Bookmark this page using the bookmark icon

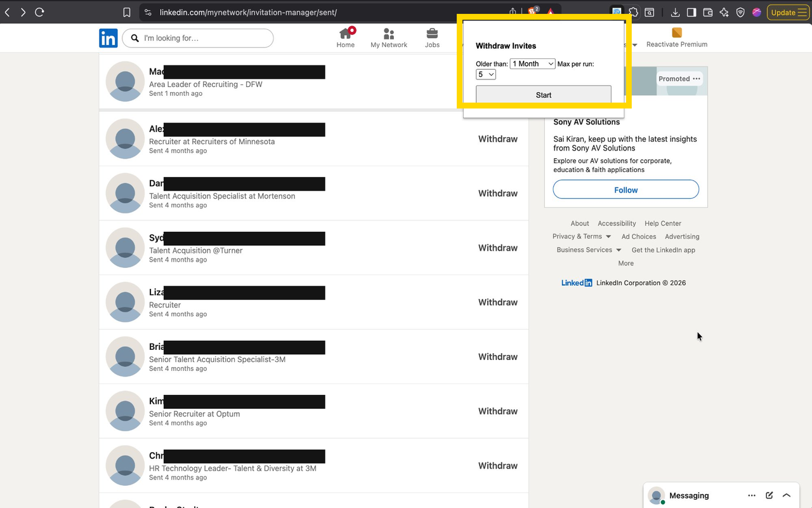point(127,12)
